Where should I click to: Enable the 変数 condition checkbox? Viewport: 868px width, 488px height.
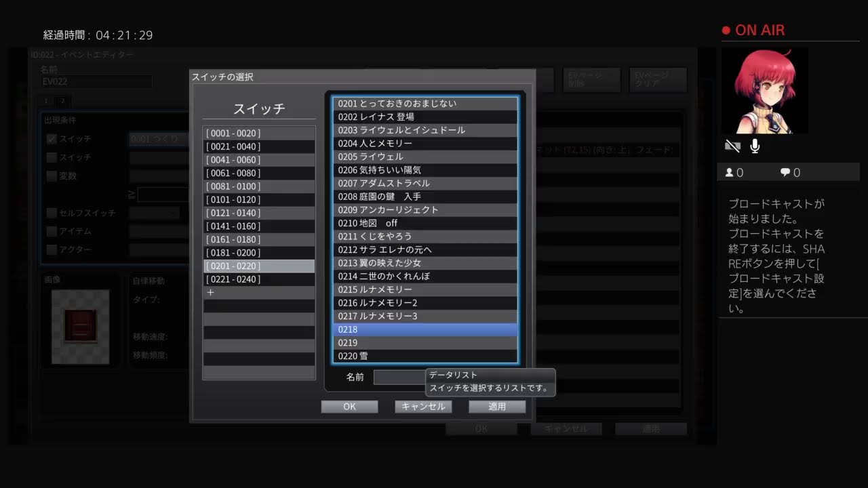(x=52, y=176)
